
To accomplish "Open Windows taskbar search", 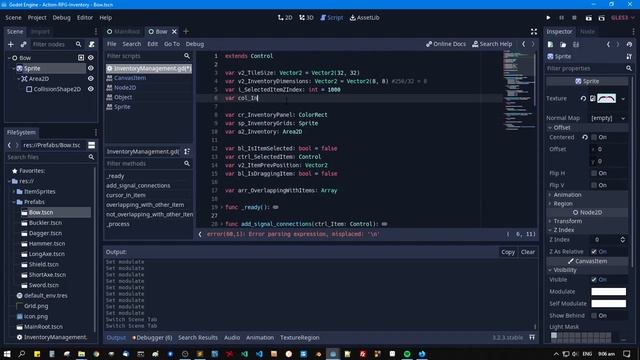I will (x=22, y=354).
